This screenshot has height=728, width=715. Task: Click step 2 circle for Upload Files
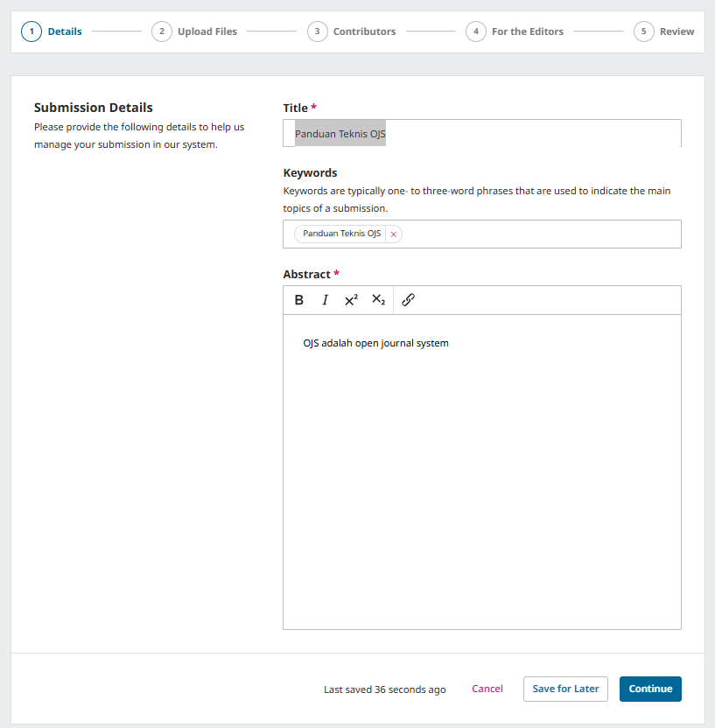tap(161, 31)
